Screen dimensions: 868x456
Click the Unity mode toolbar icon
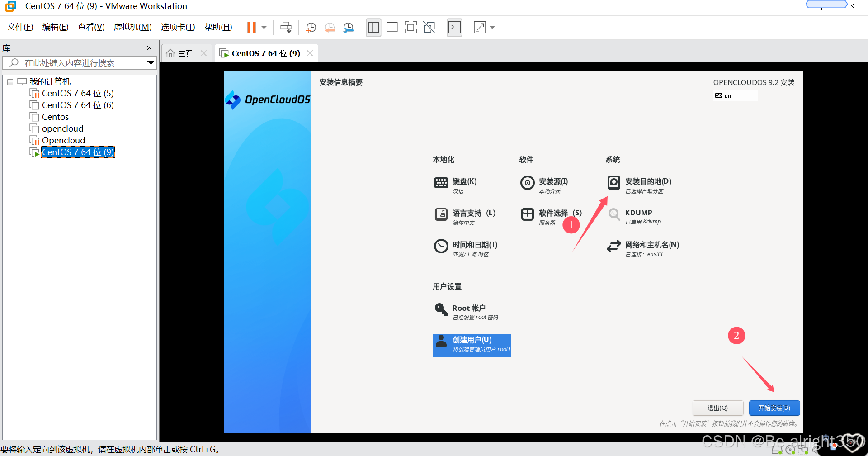(x=429, y=27)
